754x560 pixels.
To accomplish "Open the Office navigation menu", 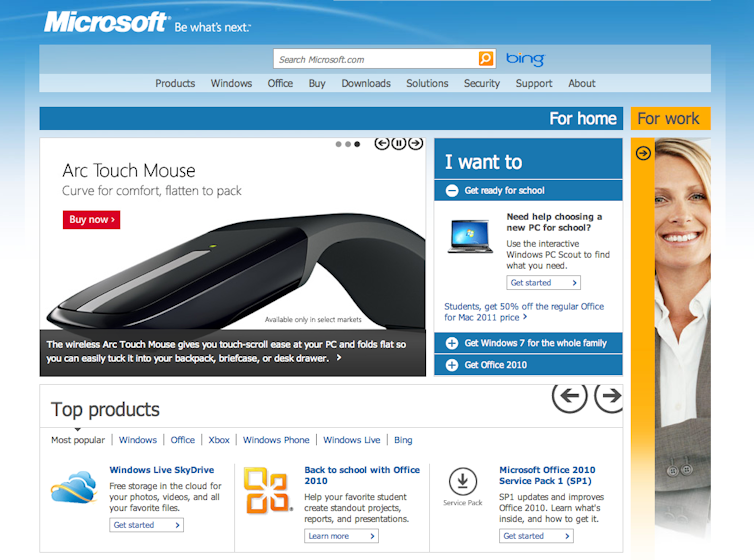I will [x=280, y=83].
